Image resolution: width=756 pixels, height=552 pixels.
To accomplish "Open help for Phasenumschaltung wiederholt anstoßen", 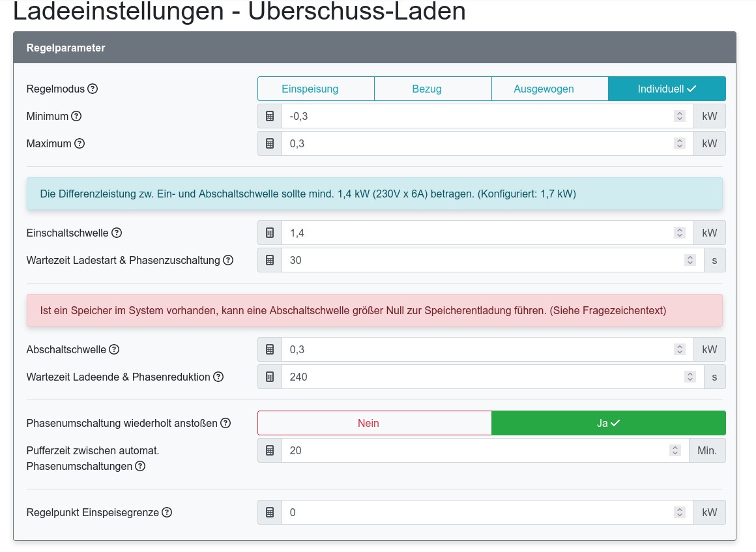I will coord(225,423).
